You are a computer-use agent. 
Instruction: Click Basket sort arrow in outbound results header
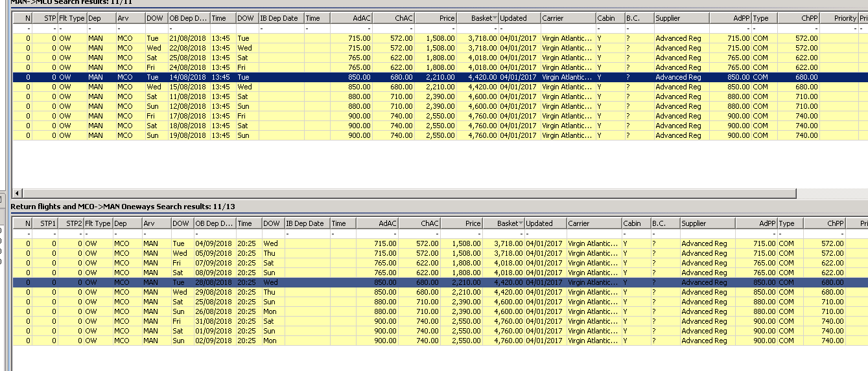click(x=495, y=18)
